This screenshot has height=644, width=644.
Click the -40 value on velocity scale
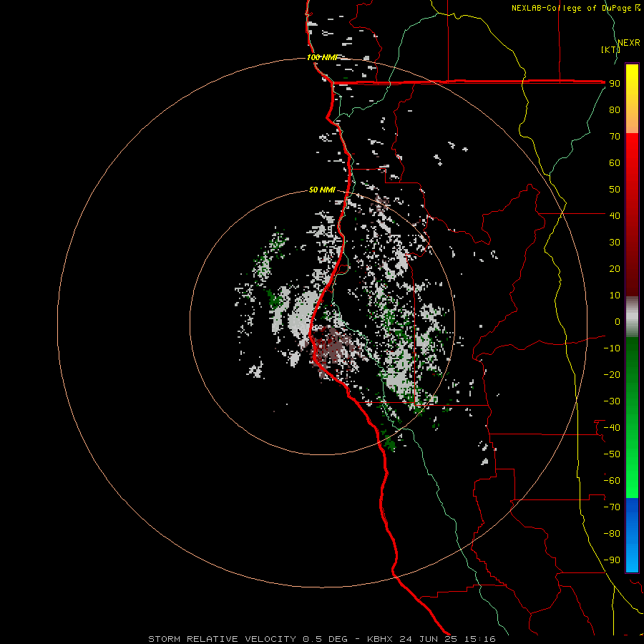612,428
